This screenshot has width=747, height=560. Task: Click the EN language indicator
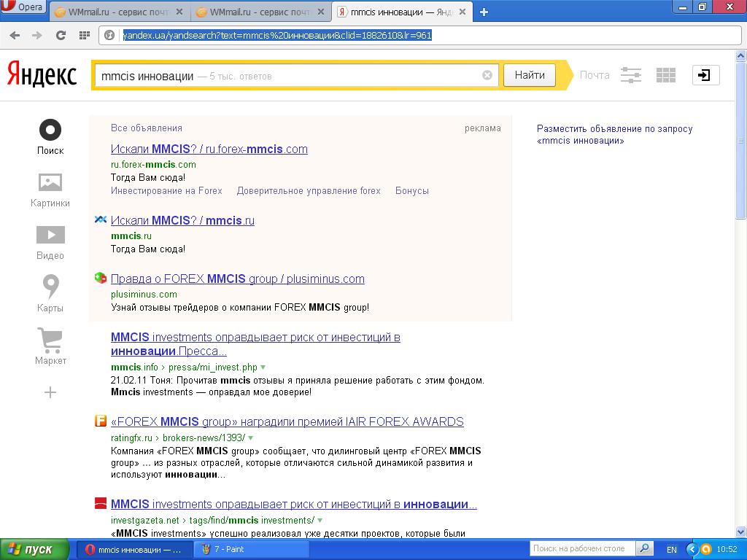[x=672, y=550]
